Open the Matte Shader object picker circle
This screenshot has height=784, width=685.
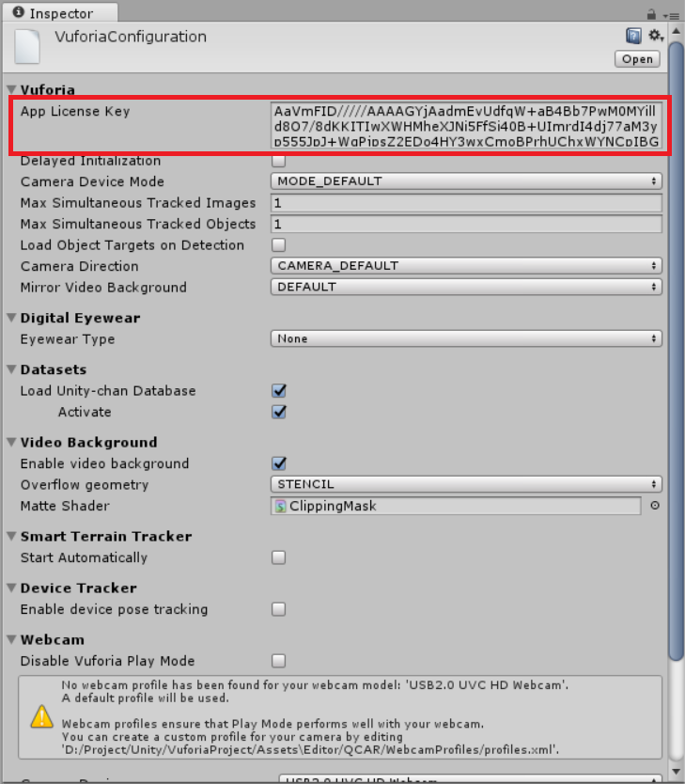(x=655, y=506)
